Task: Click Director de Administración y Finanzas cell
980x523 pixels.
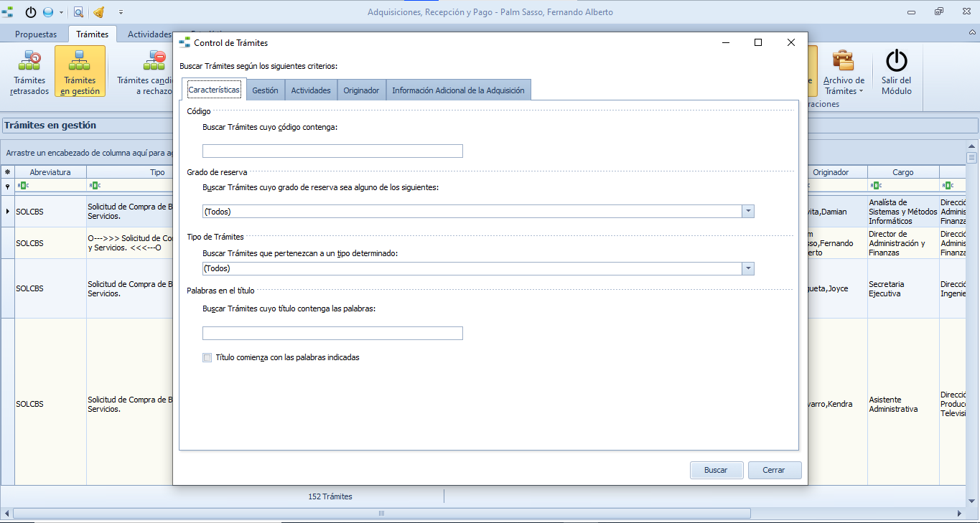Action: [903, 243]
